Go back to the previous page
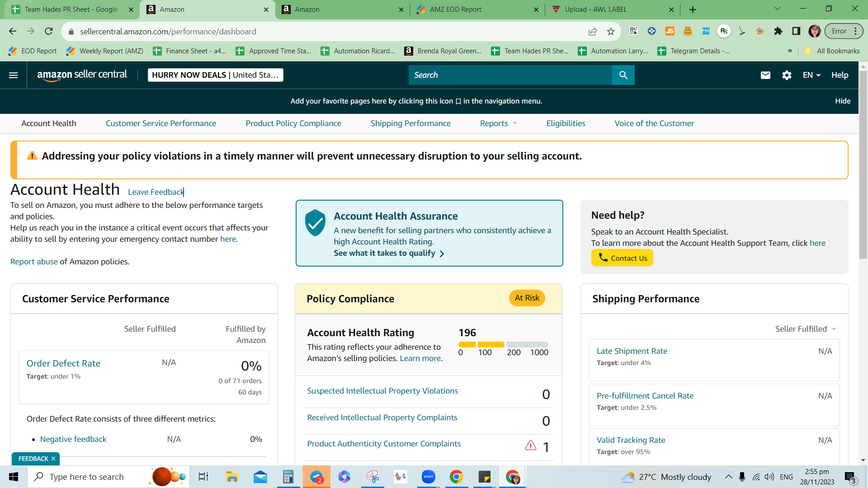The height and width of the screenshot is (488, 868). tap(13, 31)
